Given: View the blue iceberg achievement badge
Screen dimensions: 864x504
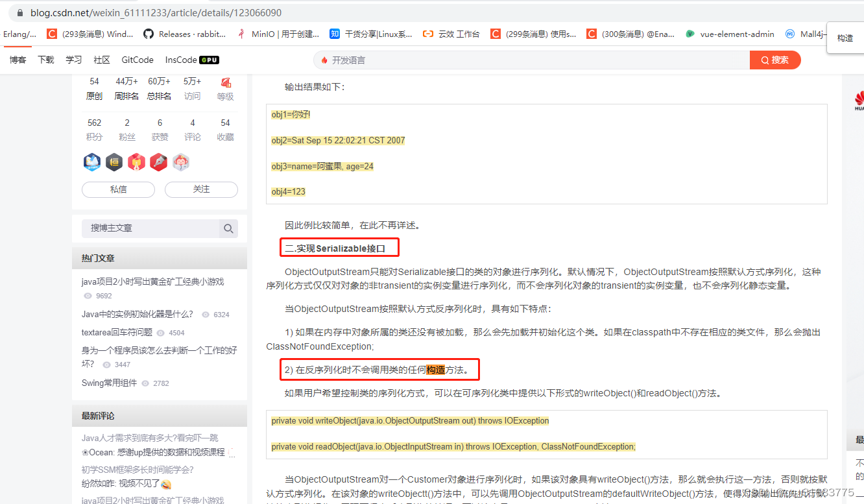Looking at the screenshot, I should tap(92, 162).
